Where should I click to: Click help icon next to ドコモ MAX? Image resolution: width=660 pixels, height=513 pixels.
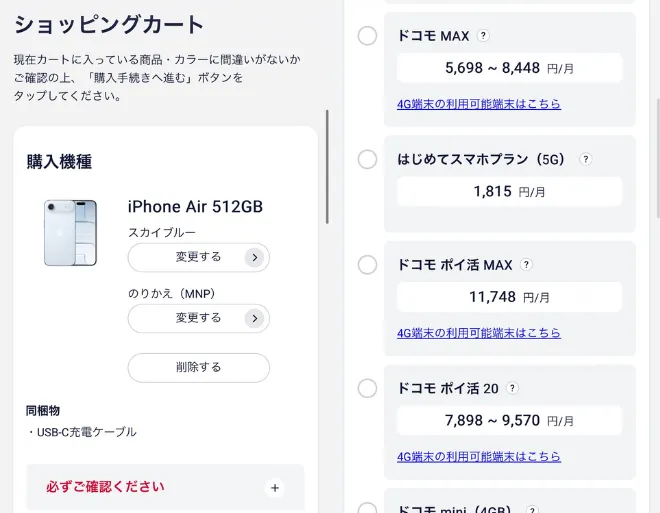coord(483,36)
